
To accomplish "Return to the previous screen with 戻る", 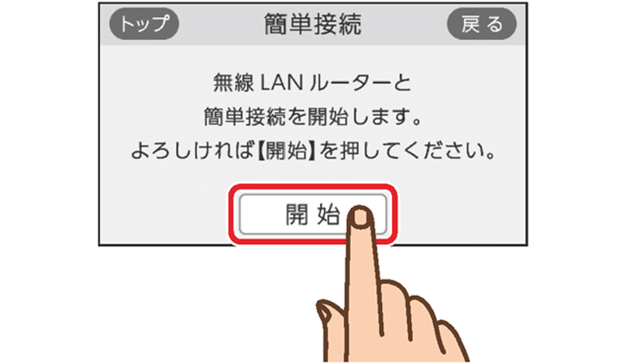I will click(x=481, y=24).
